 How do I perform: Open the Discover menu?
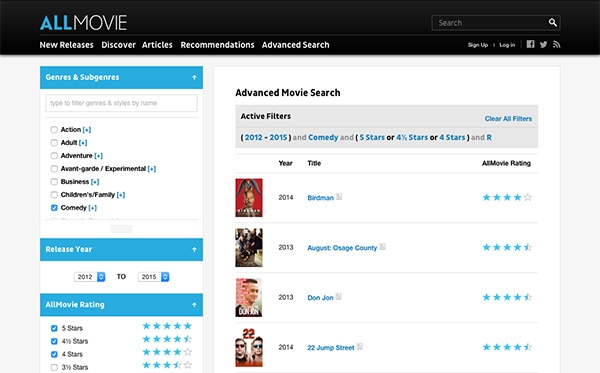[119, 45]
